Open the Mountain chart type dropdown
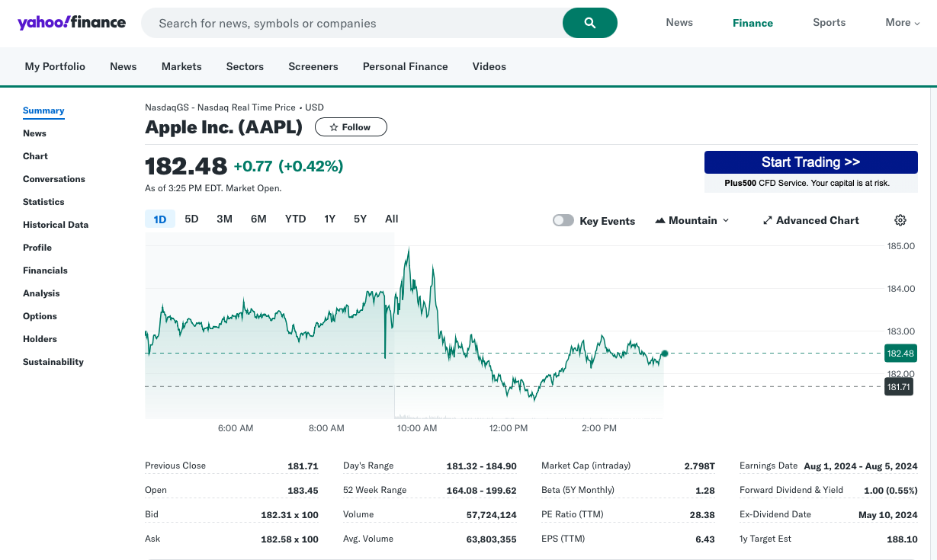Screen dimensions: 937x560 pyautogui.click(x=692, y=220)
